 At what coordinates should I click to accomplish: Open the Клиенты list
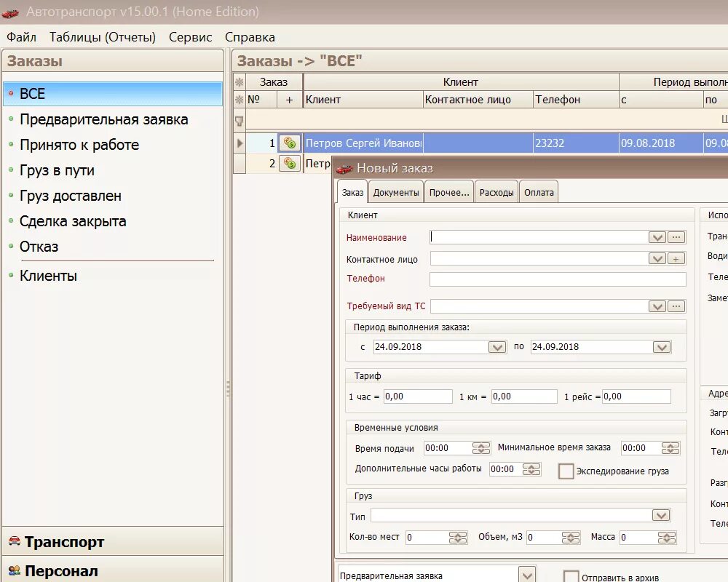(48, 276)
